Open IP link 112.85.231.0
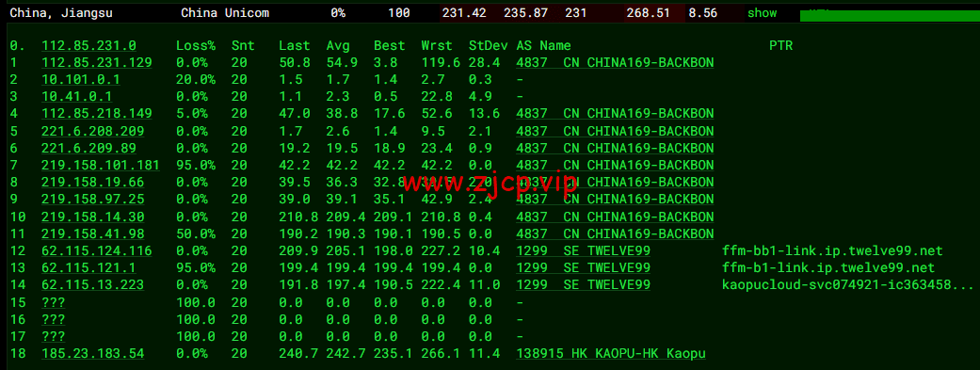Image resolution: width=980 pixels, height=370 pixels. pyautogui.click(x=88, y=45)
